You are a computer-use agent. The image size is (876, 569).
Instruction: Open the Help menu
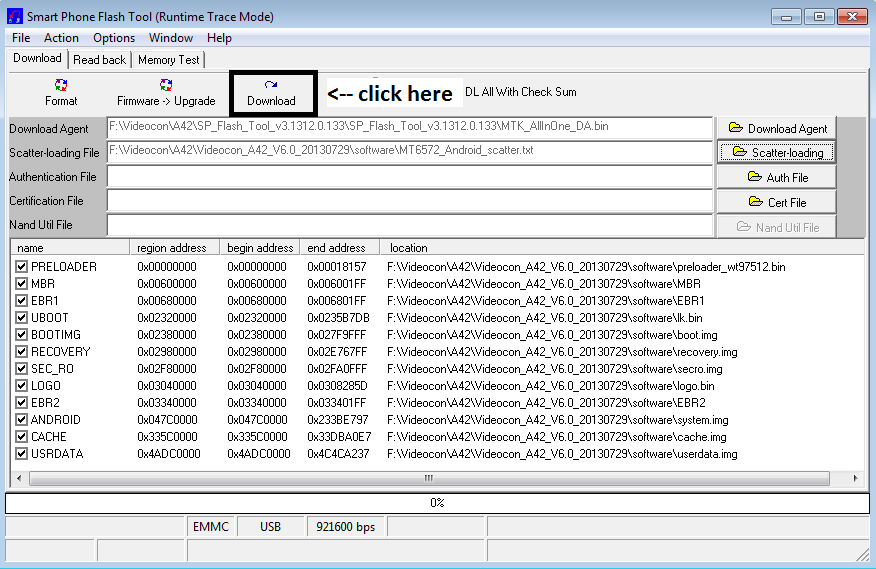click(x=219, y=38)
